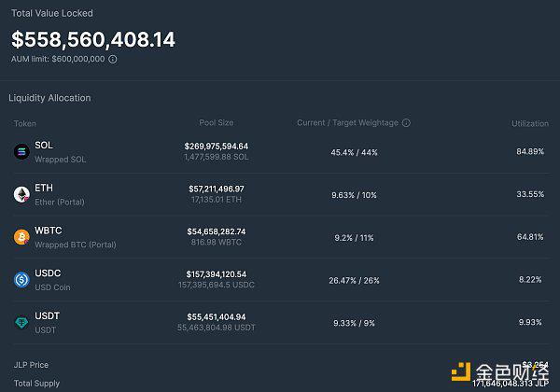Click the WBTC bitcoin icon

(x=21, y=237)
